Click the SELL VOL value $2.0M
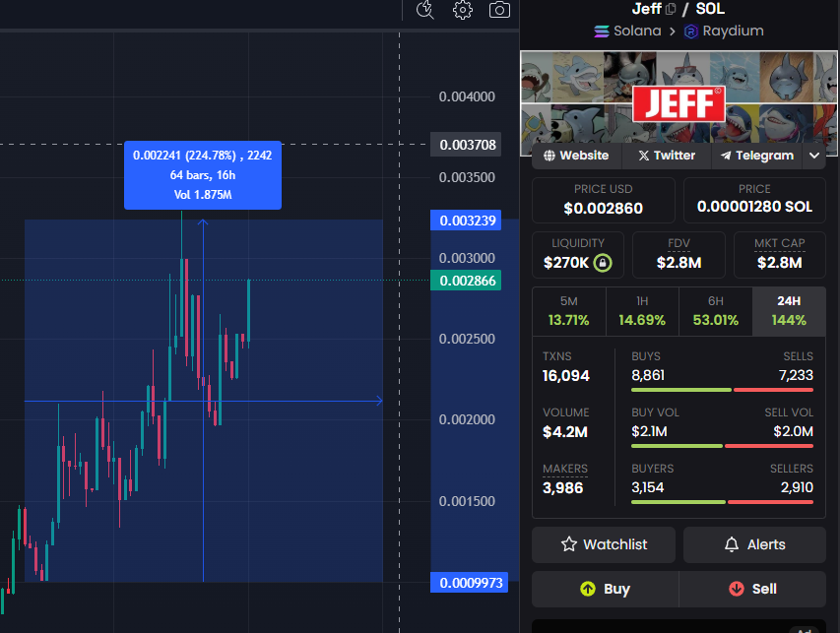Screen dimensions: 840x633 click(793, 431)
